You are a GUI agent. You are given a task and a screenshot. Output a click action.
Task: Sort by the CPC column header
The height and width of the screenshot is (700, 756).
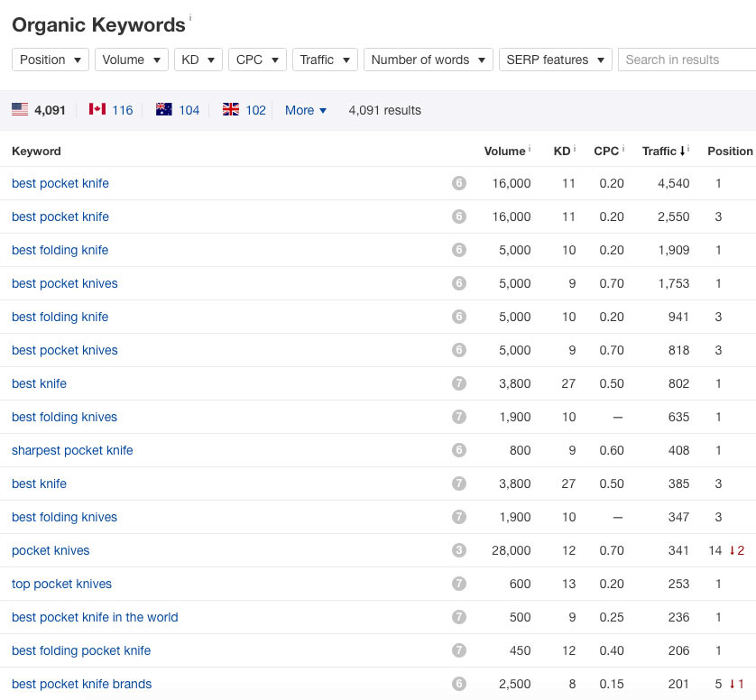click(606, 152)
